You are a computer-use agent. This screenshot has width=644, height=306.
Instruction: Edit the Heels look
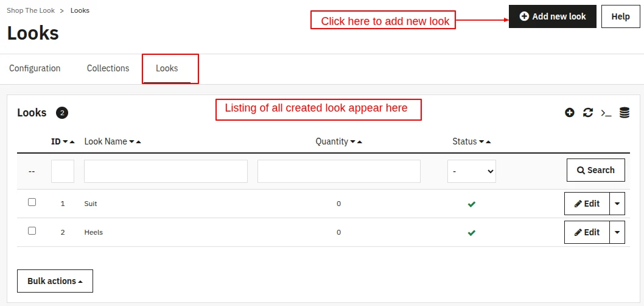tap(587, 232)
